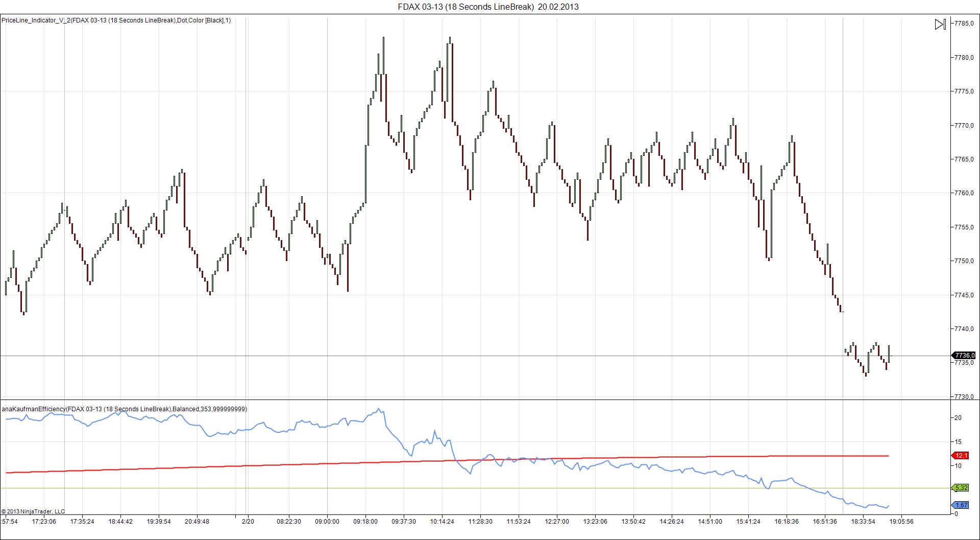Click the 11:53:24 time axis label
Image resolution: width=980 pixels, height=540 pixels.
coord(519,522)
